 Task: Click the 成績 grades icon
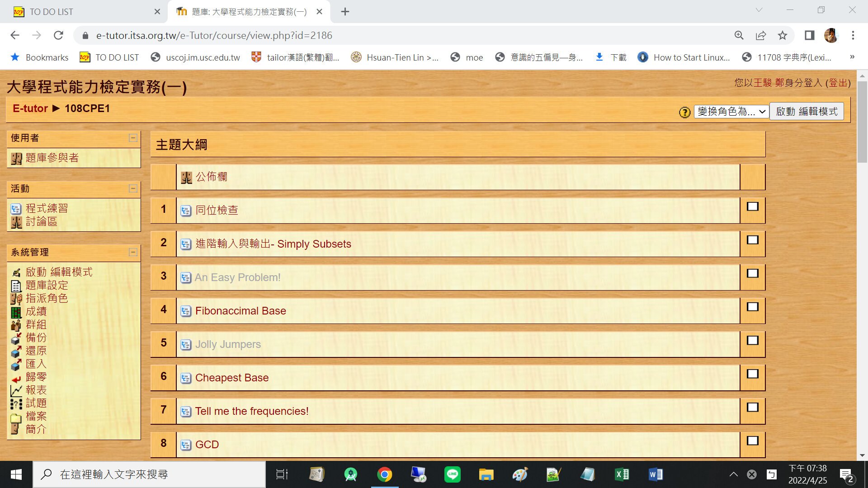(x=16, y=312)
